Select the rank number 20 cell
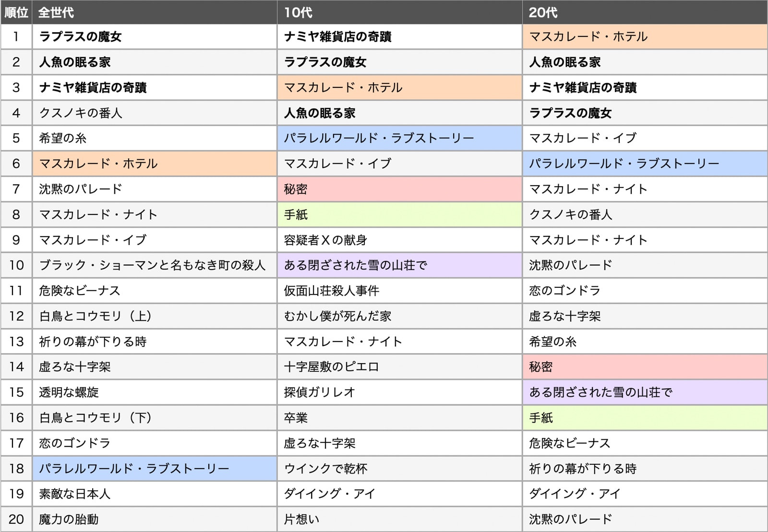Viewport: 768px width, 532px height. coord(16,520)
